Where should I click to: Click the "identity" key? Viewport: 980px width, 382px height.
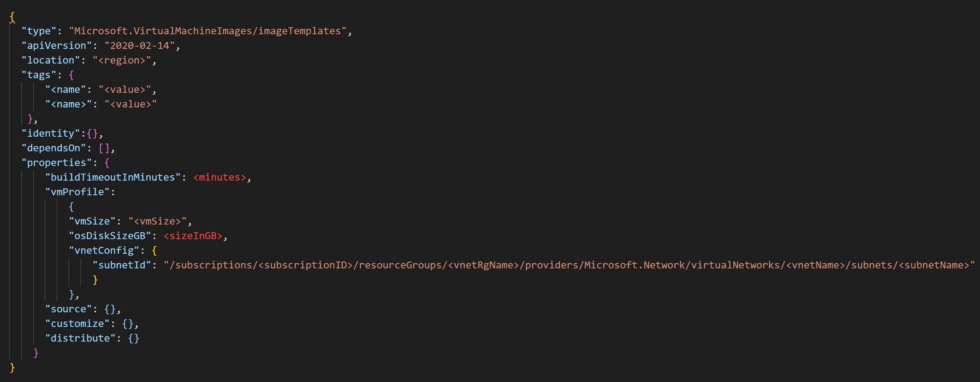pos(51,133)
